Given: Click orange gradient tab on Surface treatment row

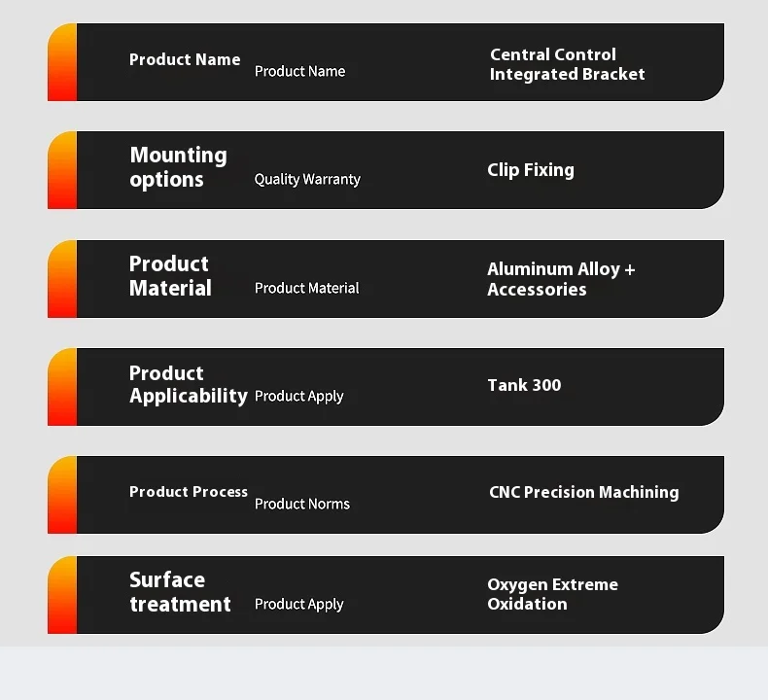Looking at the screenshot, I should (62, 595).
